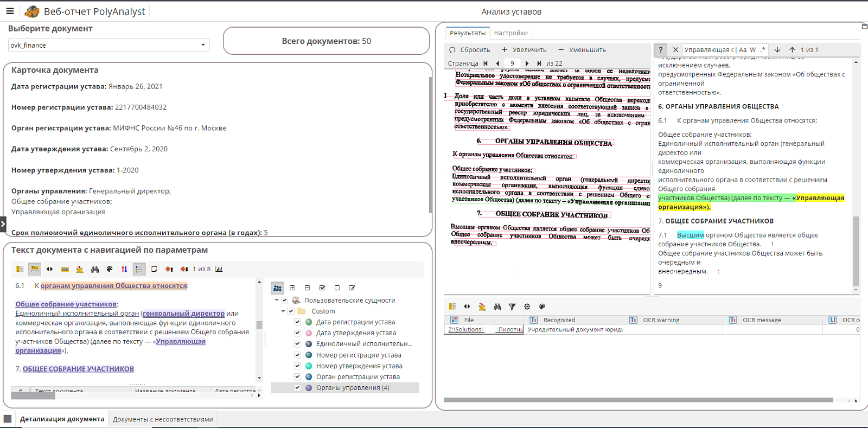Click the palette icon in OCR table toolbar

click(542, 306)
